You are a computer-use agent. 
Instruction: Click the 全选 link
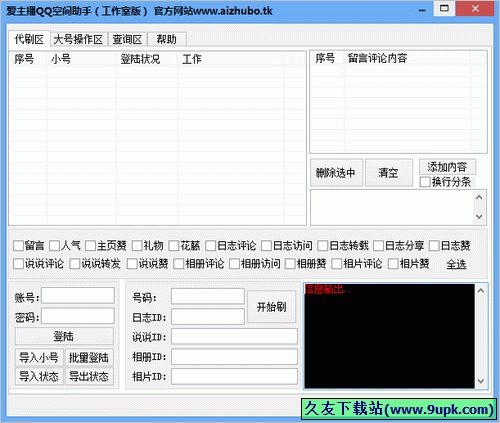tap(456, 265)
